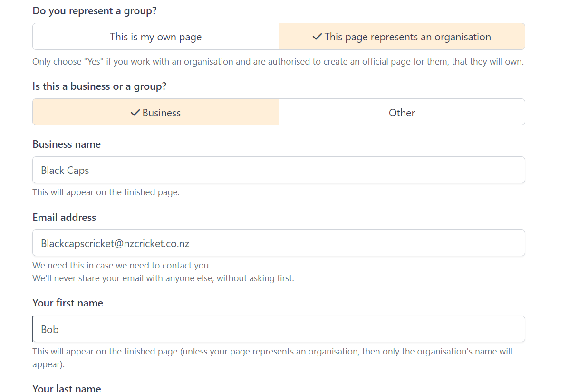Click the "Is this a business or a group?" label
The height and width of the screenshot is (392, 569).
[99, 86]
